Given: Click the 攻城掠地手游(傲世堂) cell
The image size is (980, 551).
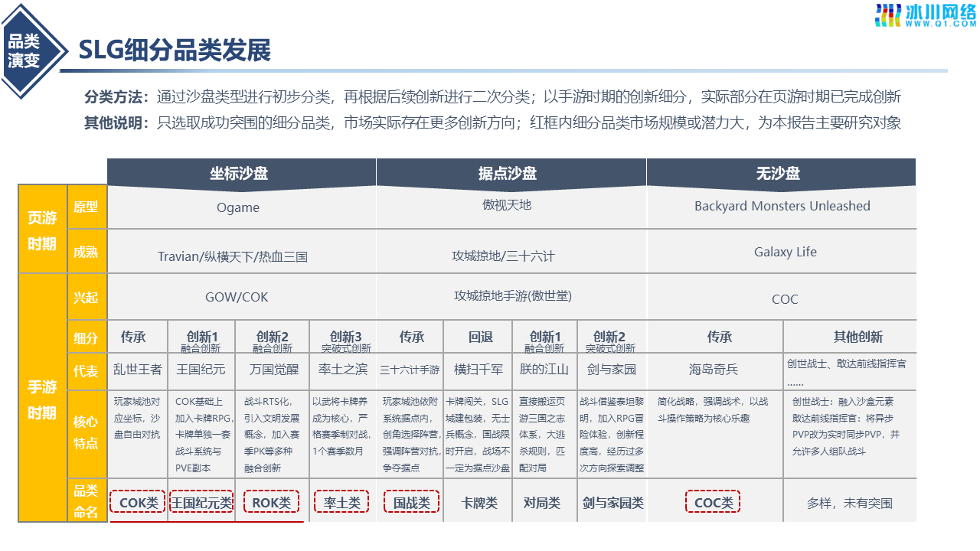Looking at the screenshot, I should click(x=513, y=295).
